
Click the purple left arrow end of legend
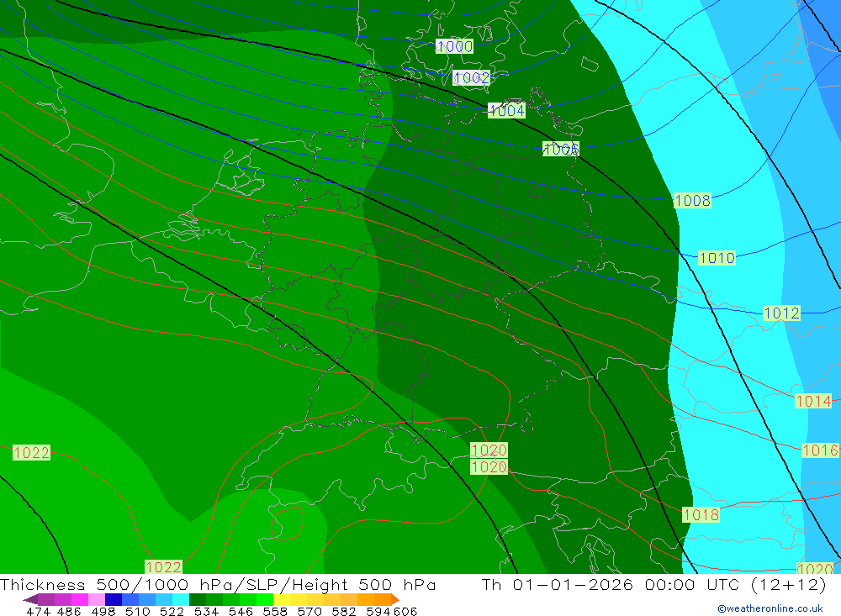[x=30, y=599]
